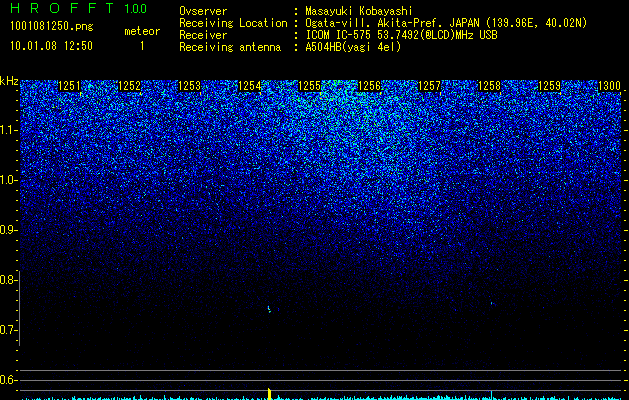Click the 1.0 kHz axis label
Image resolution: width=629 pixels, height=400 pixels.
[x=8, y=180]
